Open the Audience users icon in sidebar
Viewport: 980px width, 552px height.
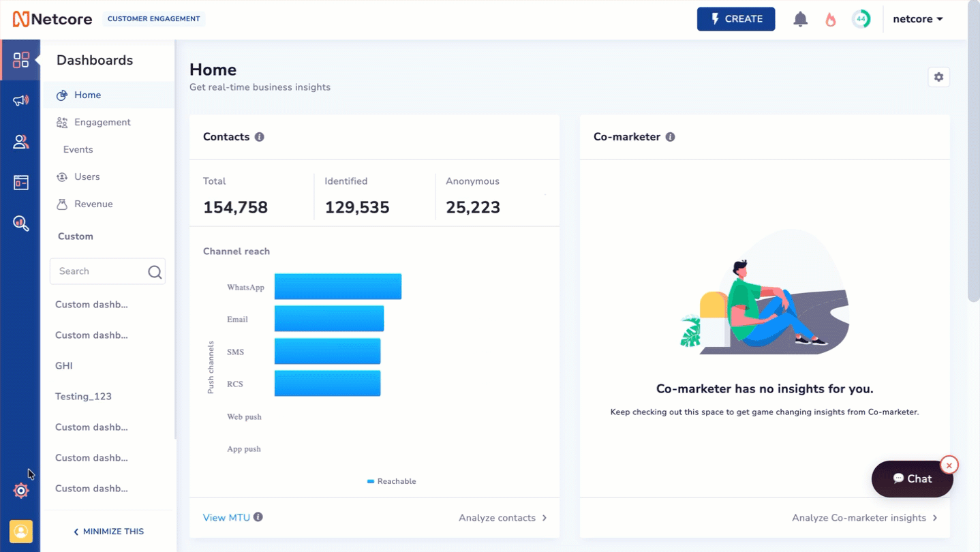tap(21, 142)
